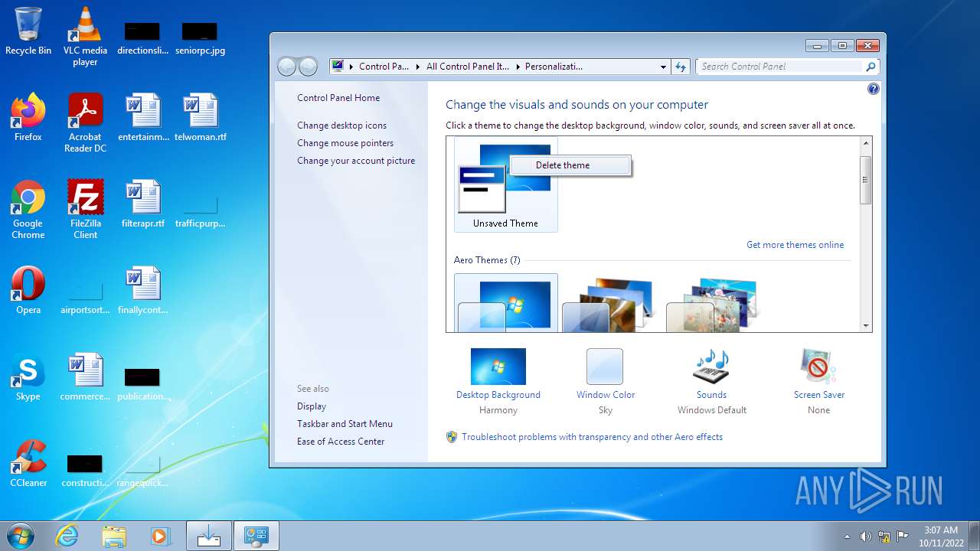Click network tray icon

(884, 536)
